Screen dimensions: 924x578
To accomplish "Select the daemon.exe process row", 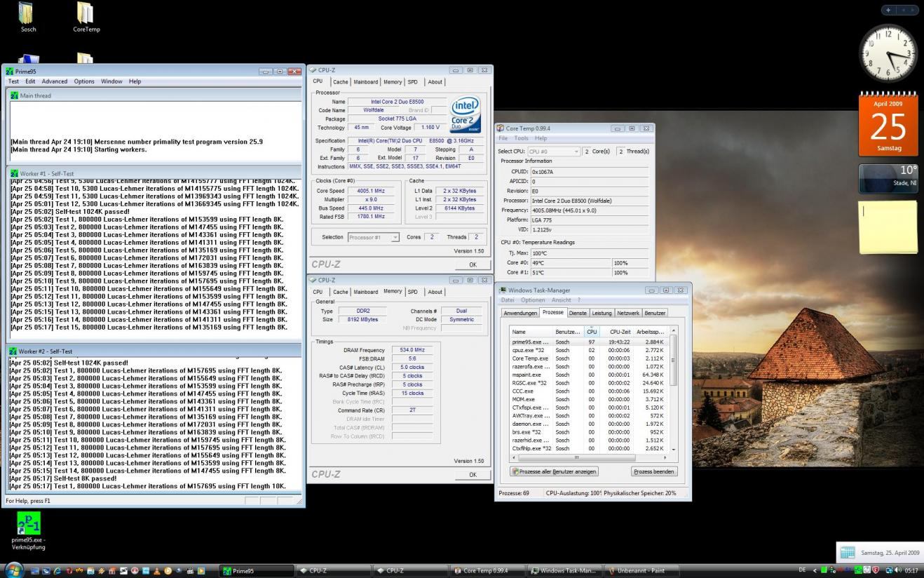I will click(590, 424).
